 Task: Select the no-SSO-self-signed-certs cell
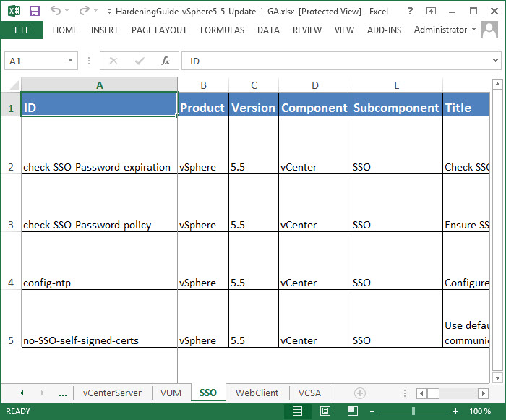click(x=99, y=318)
